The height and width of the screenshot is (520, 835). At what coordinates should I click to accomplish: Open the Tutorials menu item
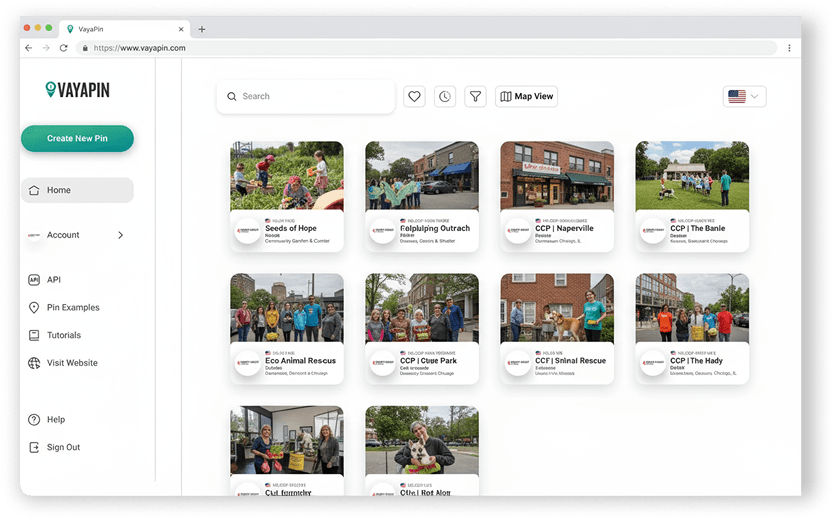64,335
